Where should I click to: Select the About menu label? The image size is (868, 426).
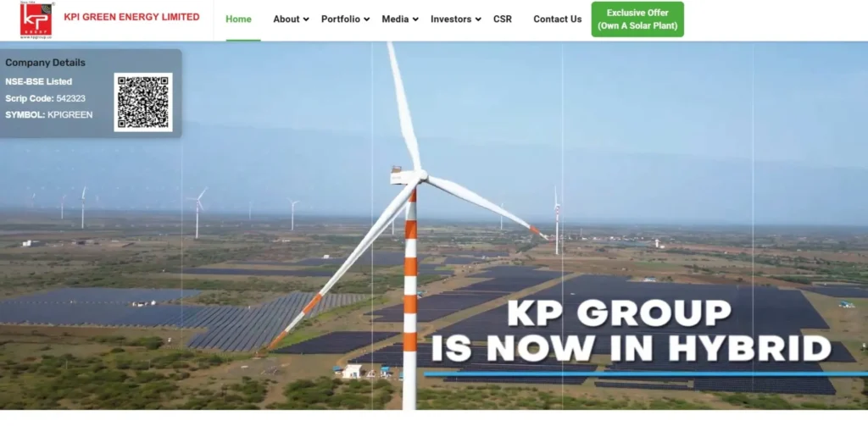click(287, 19)
